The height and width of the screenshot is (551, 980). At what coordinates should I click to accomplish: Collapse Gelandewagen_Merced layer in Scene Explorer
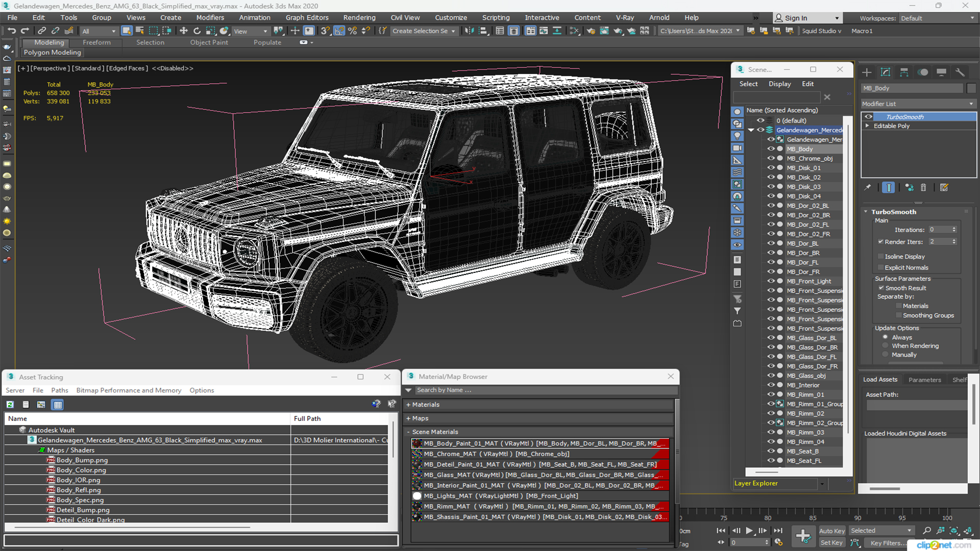click(x=751, y=130)
